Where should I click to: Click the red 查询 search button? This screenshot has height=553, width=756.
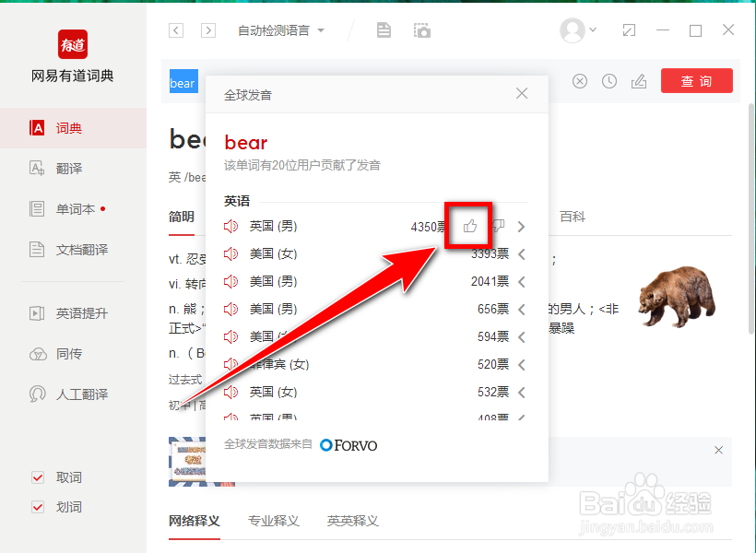point(697,80)
